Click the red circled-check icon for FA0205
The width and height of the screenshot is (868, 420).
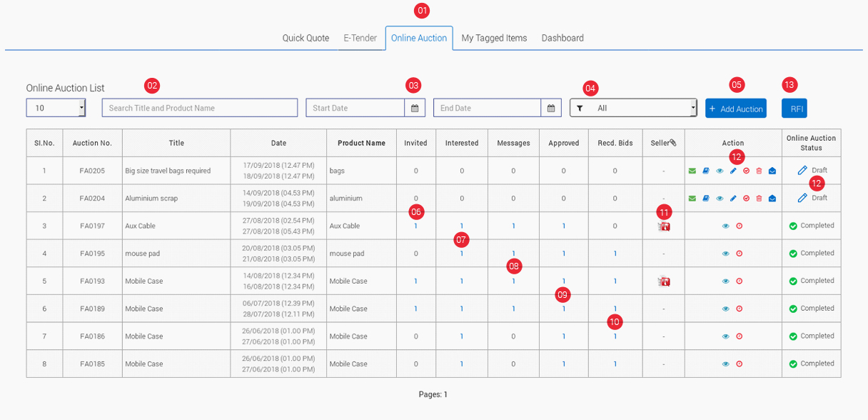(x=746, y=171)
